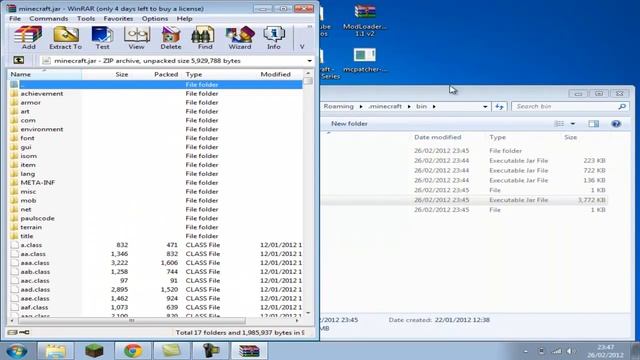Open the Options menu
The height and width of the screenshot is (360, 640).
155,19
